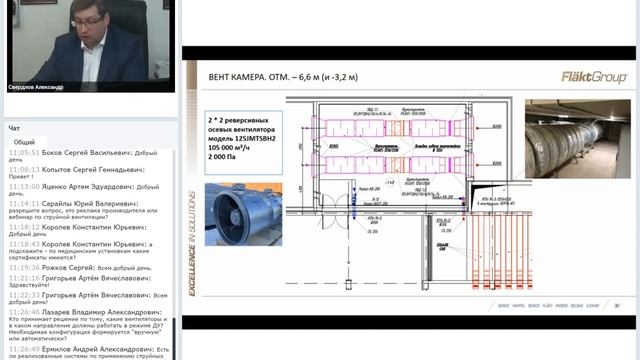This screenshot has height=360, width=640.
Task: Click the 11:26:46 timestamp
Action: tap(24, 312)
